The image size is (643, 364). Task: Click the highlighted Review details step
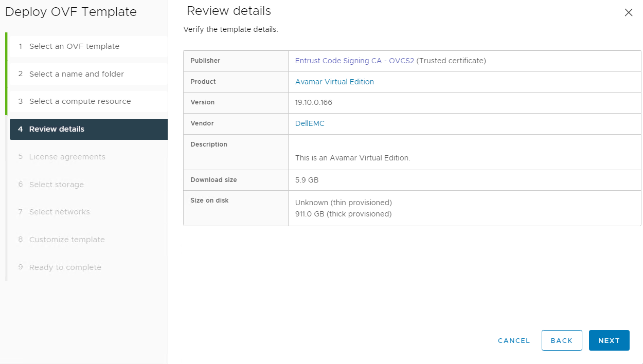58,129
